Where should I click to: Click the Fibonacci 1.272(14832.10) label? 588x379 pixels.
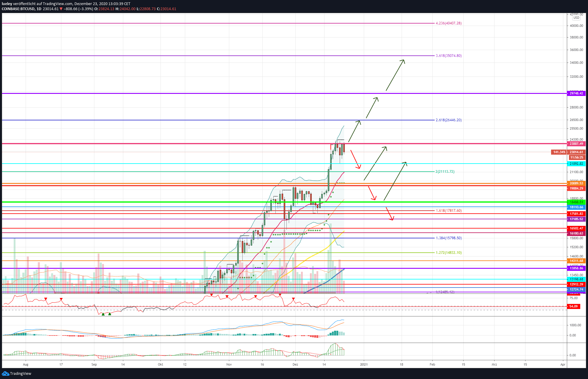coord(448,253)
